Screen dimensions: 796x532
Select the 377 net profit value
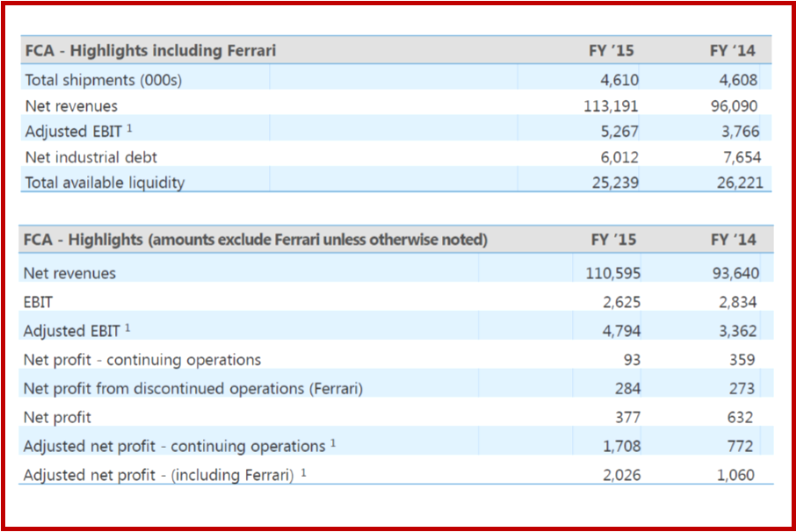pyautogui.click(x=627, y=417)
